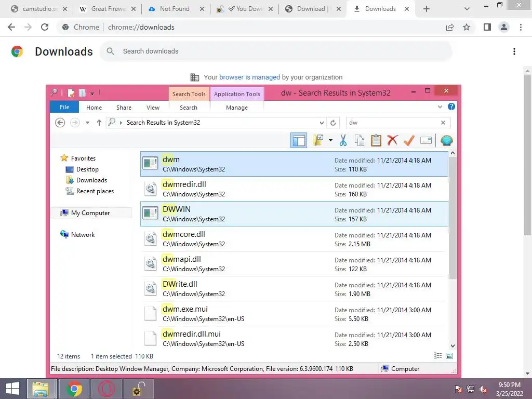Open Chrome side panel icon
Viewport: 532px width, 399px height.
click(x=487, y=27)
